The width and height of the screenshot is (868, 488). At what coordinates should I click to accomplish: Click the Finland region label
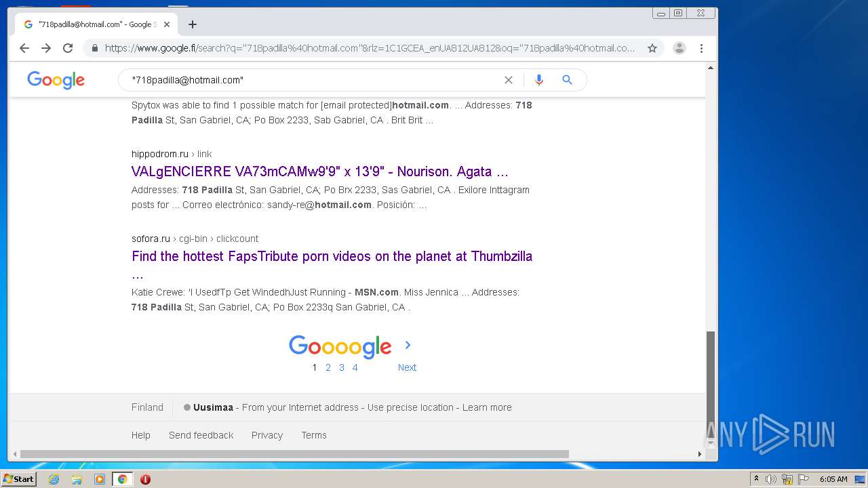click(x=147, y=407)
